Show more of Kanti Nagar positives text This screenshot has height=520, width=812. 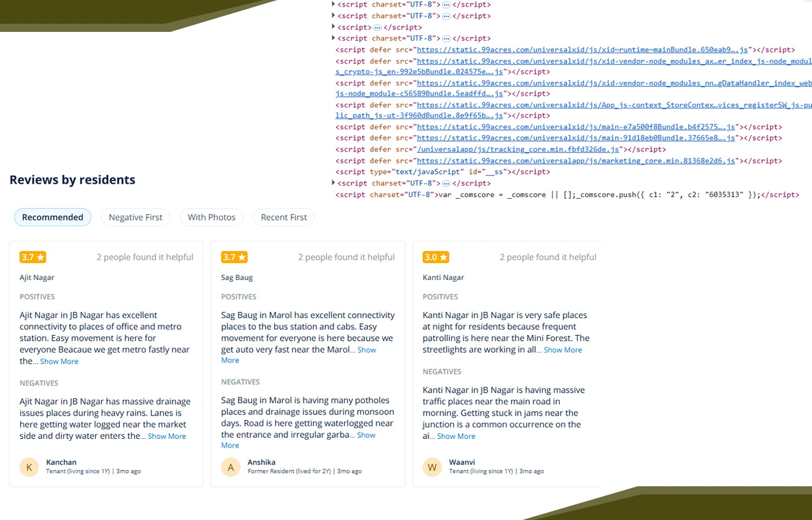coord(562,351)
